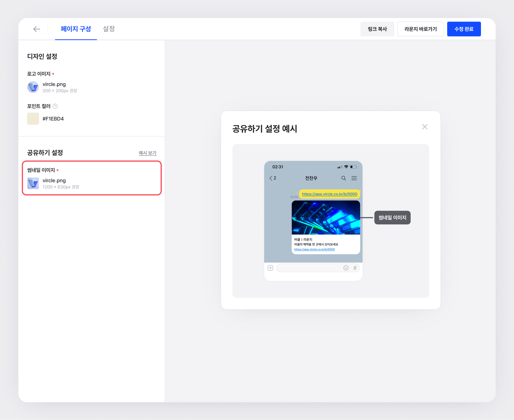Click the emoji smiley icon
This screenshot has width=514, height=420.
[x=346, y=268]
